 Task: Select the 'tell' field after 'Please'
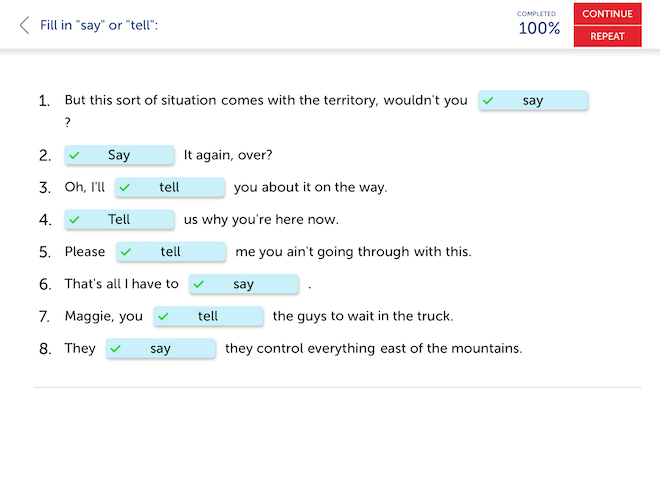[171, 252]
